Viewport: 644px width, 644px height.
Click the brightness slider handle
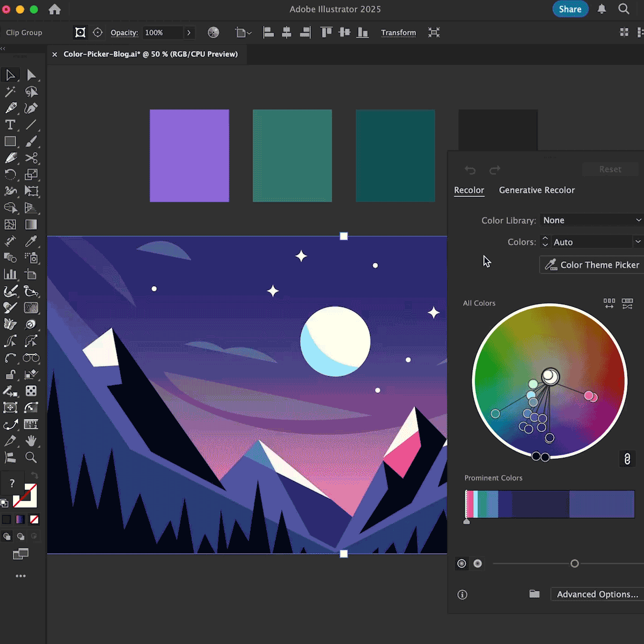point(575,563)
